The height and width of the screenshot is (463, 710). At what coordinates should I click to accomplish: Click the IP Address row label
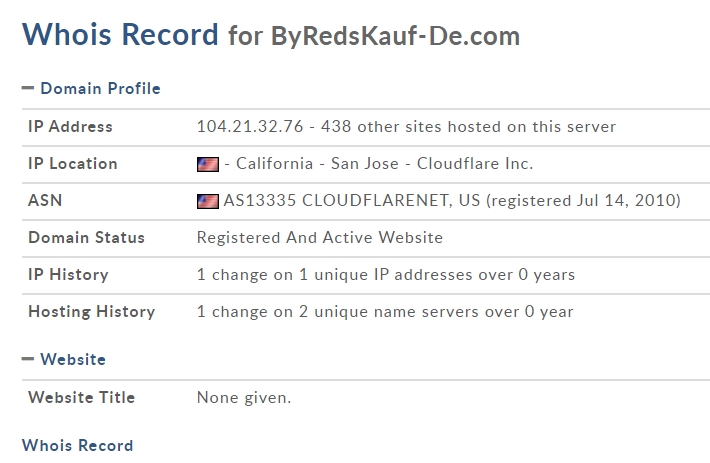click(x=70, y=127)
